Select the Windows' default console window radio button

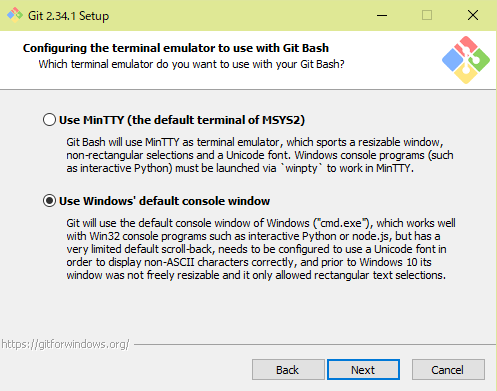click(x=49, y=201)
